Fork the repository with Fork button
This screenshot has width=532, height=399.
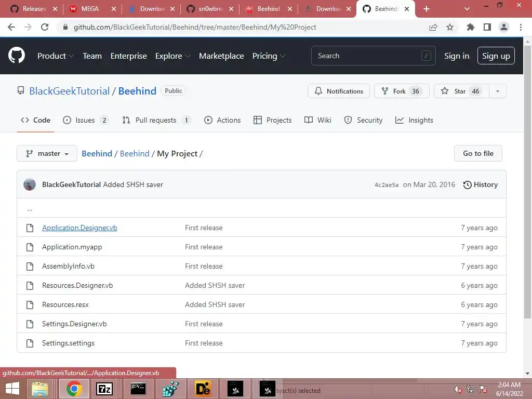[402, 91]
